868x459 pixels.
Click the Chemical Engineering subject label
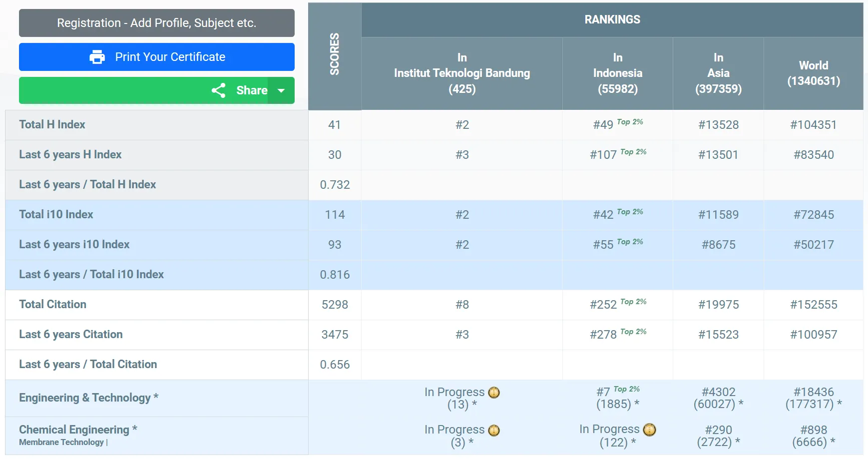[x=74, y=430]
